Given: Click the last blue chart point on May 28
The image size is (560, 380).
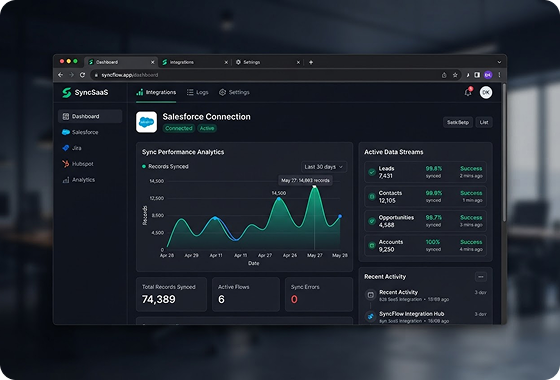Looking at the screenshot, I should point(340,216).
